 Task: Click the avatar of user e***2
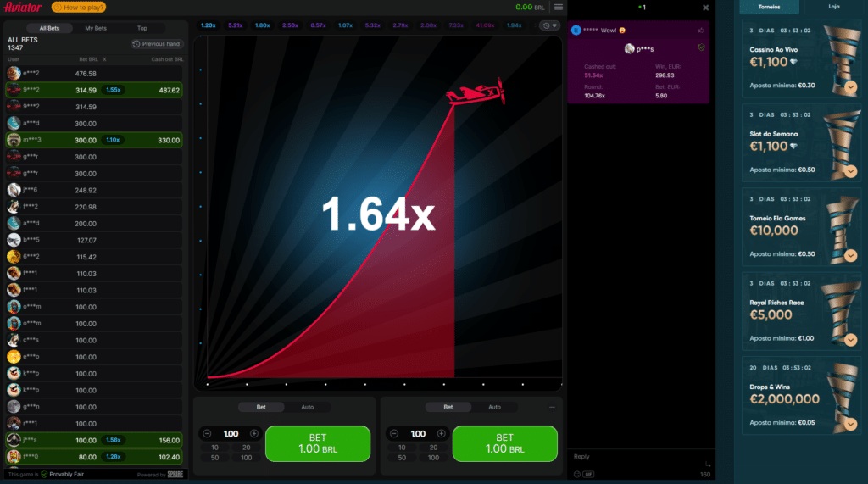click(14, 73)
